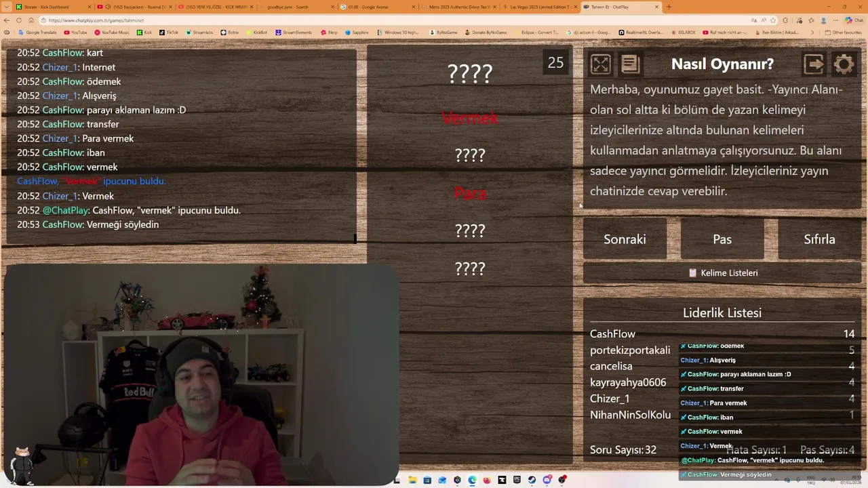Screen dimensions: 868x488
Task: Toggle fullscreen with the expand arrows icon
Action: pyautogui.click(x=600, y=64)
